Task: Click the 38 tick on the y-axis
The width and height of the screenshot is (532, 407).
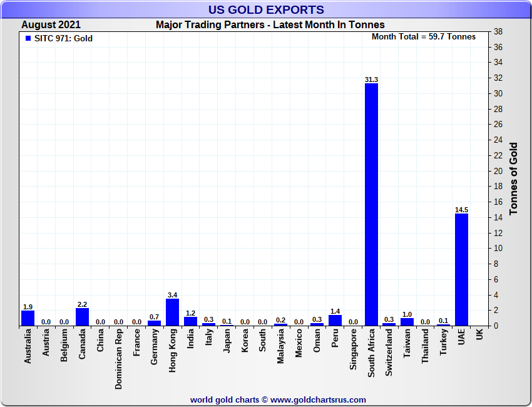Action: (x=498, y=31)
